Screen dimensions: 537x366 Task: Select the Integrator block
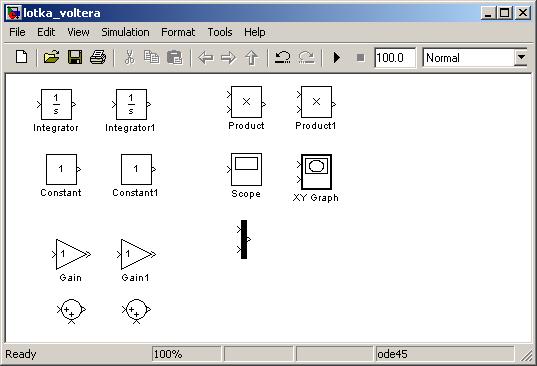coord(57,104)
